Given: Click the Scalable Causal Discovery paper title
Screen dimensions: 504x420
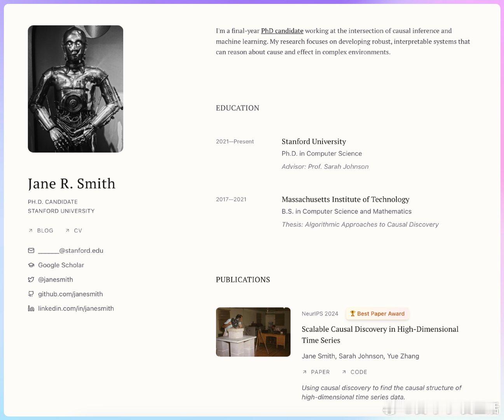Looking at the screenshot, I should pyautogui.click(x=380, y=334).
